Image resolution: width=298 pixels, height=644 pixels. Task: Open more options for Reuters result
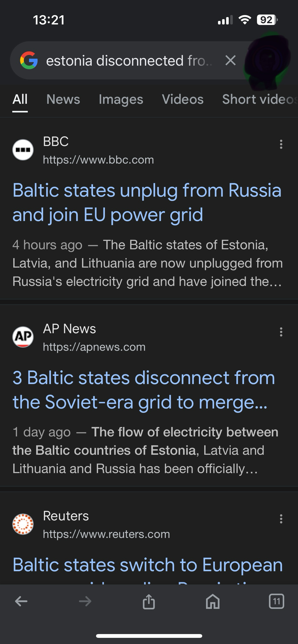coord(281,519)
